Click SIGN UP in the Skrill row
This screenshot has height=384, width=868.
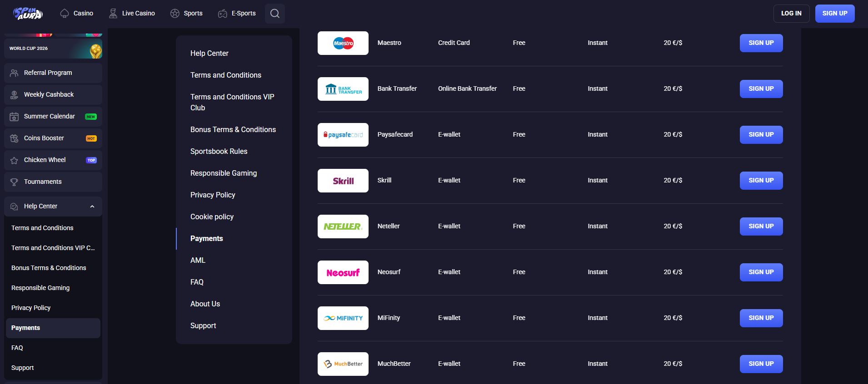tap(761, 181)
